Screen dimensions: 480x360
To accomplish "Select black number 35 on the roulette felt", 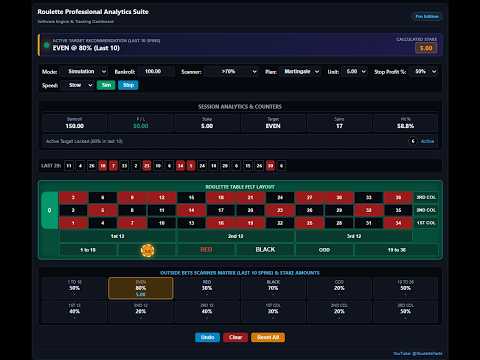I will click(x=398, y=210).
